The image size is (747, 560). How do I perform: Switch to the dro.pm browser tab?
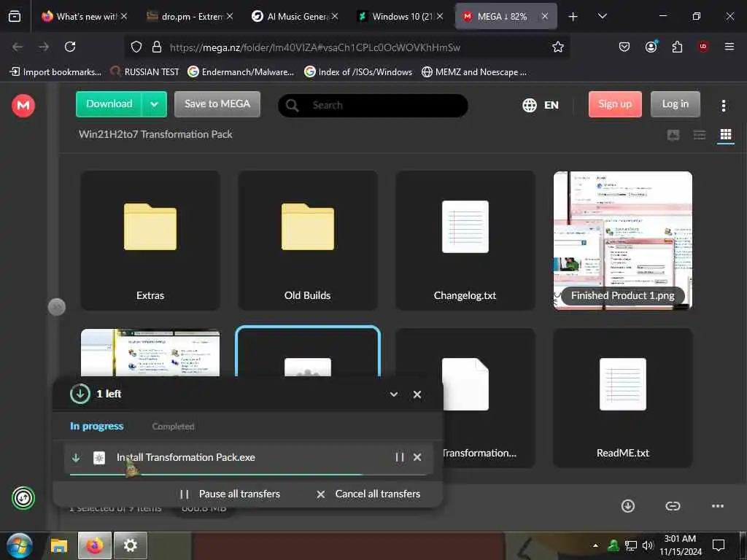click(x=190, y=16)
